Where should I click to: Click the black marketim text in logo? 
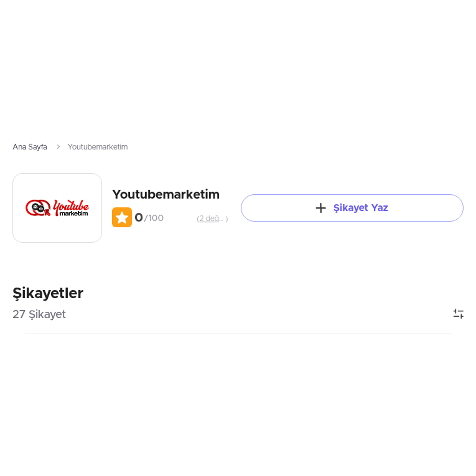pos(74,213)
